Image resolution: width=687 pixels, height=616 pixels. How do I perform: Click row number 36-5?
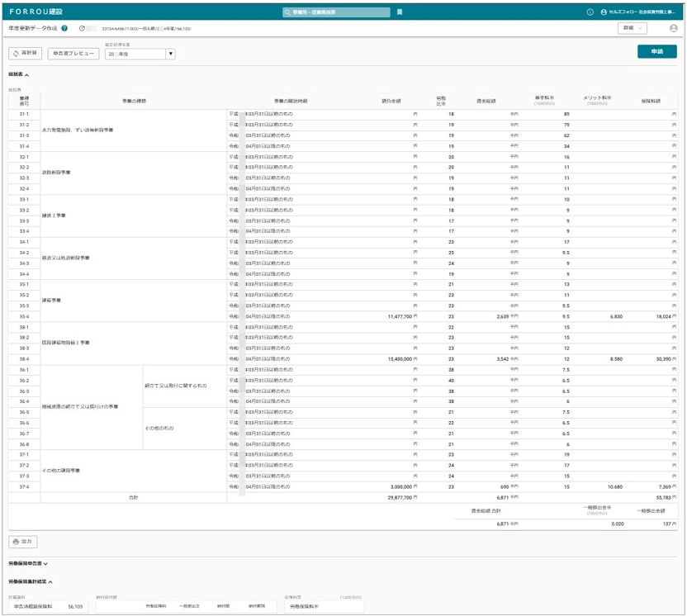[x=24, y=413]
